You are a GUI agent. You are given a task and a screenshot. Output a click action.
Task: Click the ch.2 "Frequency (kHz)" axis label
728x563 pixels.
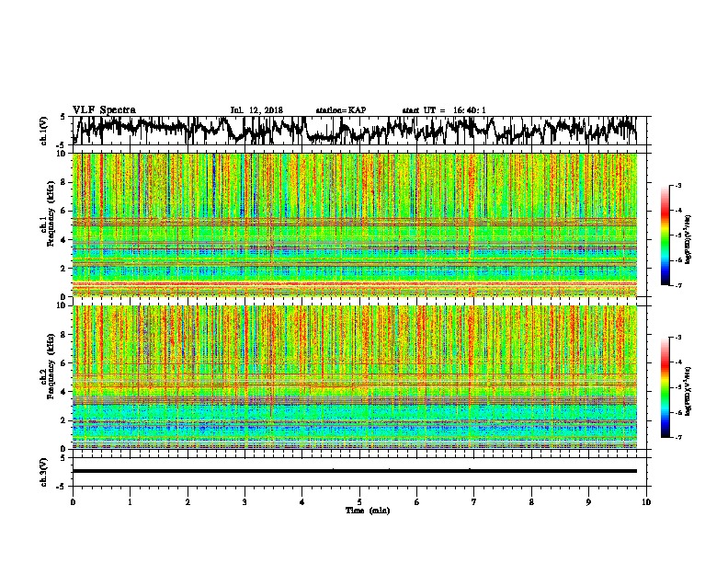point(51,366)
